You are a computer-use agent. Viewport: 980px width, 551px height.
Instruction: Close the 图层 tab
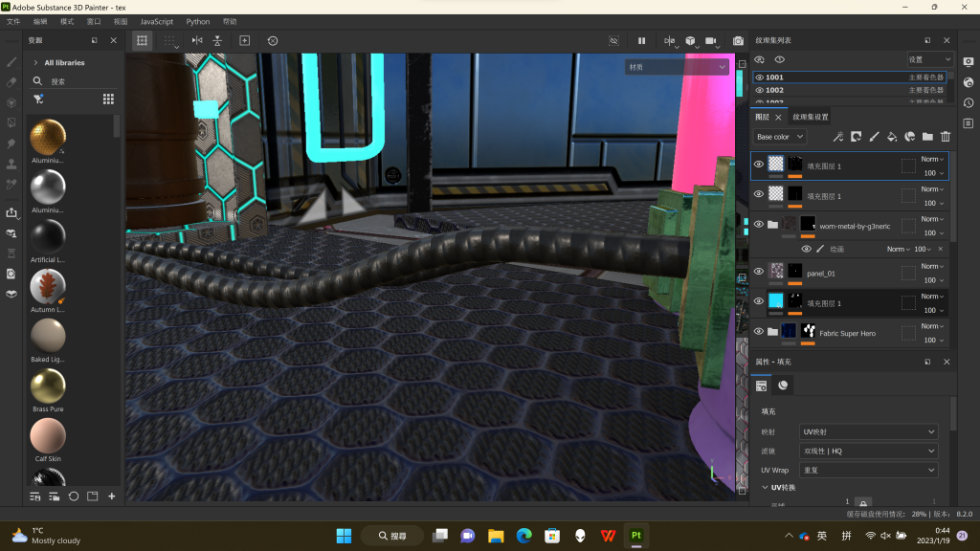[778, 117]
